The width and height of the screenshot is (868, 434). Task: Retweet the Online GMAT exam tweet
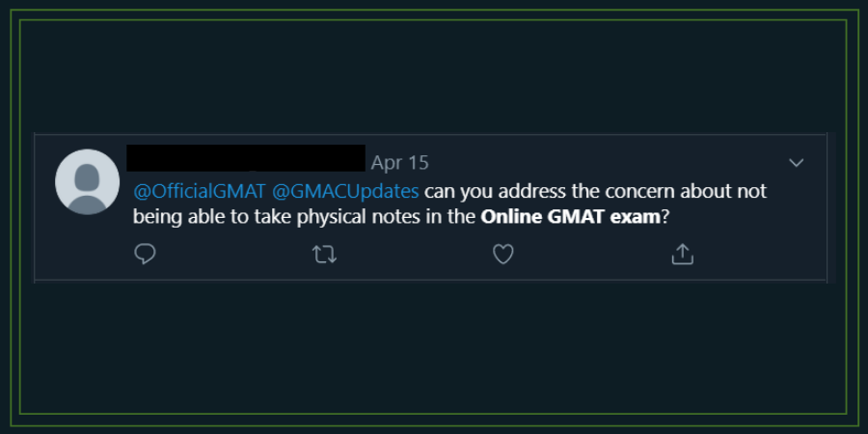(x=324, y=255)
